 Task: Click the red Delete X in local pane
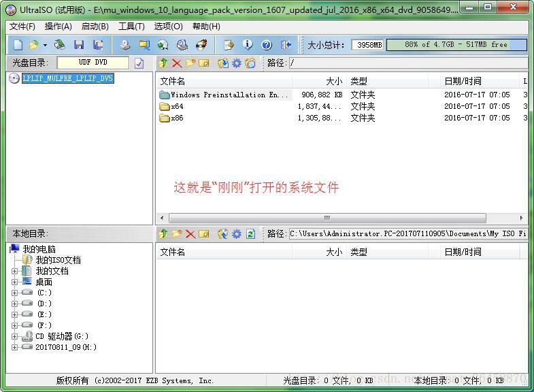coord(190,234)
